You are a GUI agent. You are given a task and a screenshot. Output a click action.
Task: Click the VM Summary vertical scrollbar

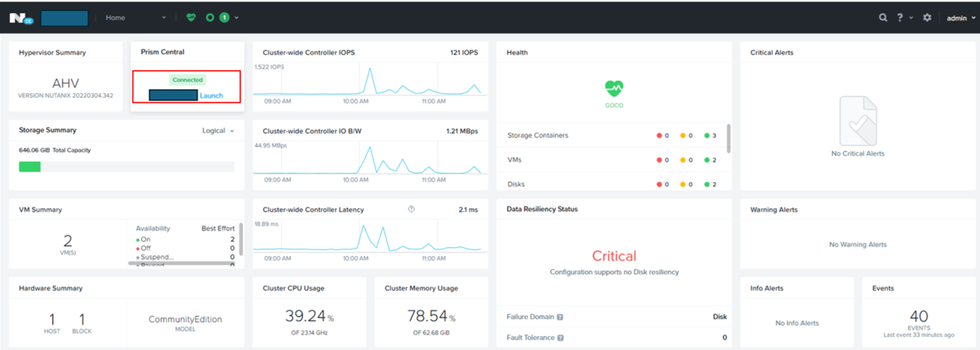pyautogui.click(x=241, y=238)
